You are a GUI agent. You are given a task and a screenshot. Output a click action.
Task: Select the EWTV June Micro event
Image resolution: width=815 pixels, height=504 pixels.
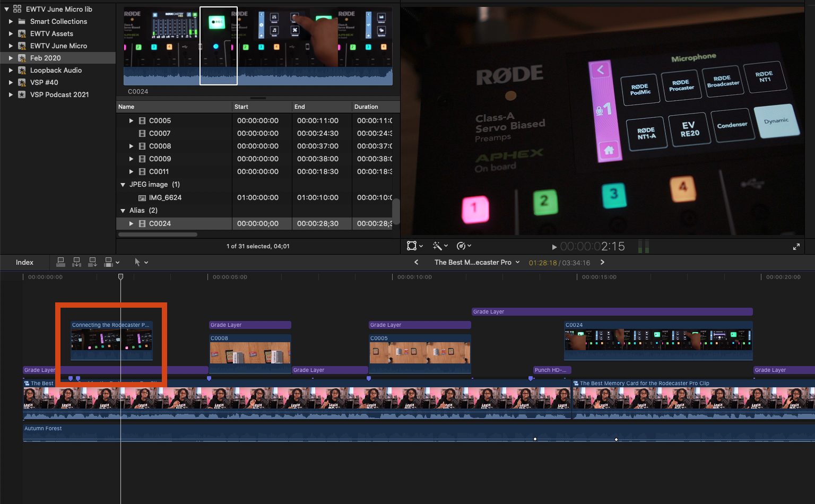[58, 46]
